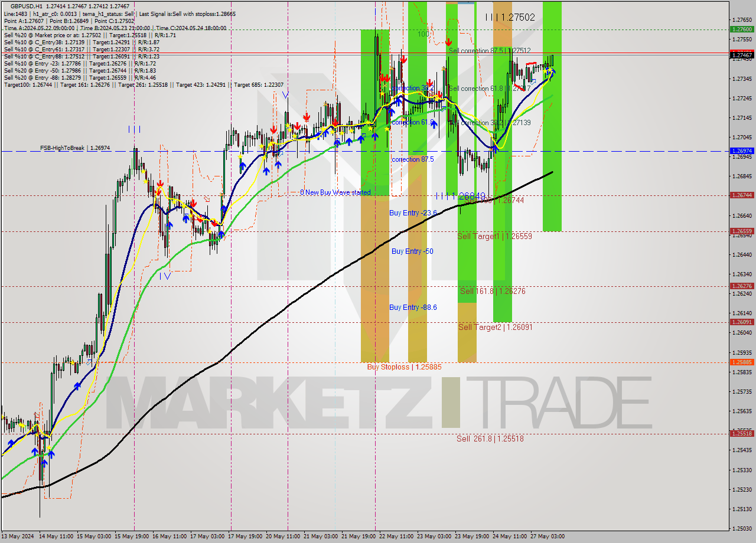
Task: Select the 'Line:1483' indicator status line
Action: pyautogui.click(x=120, y=13)
